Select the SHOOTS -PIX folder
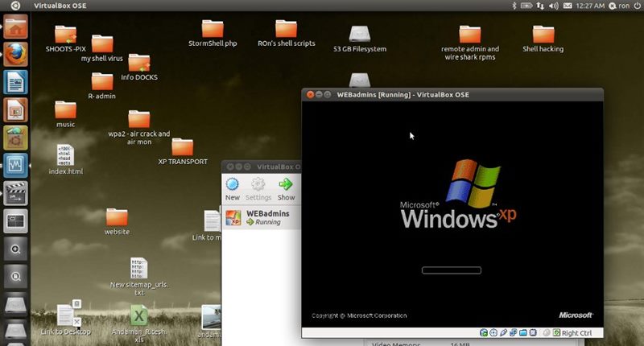The image size is (644, 346). click(x=66, y=39)
